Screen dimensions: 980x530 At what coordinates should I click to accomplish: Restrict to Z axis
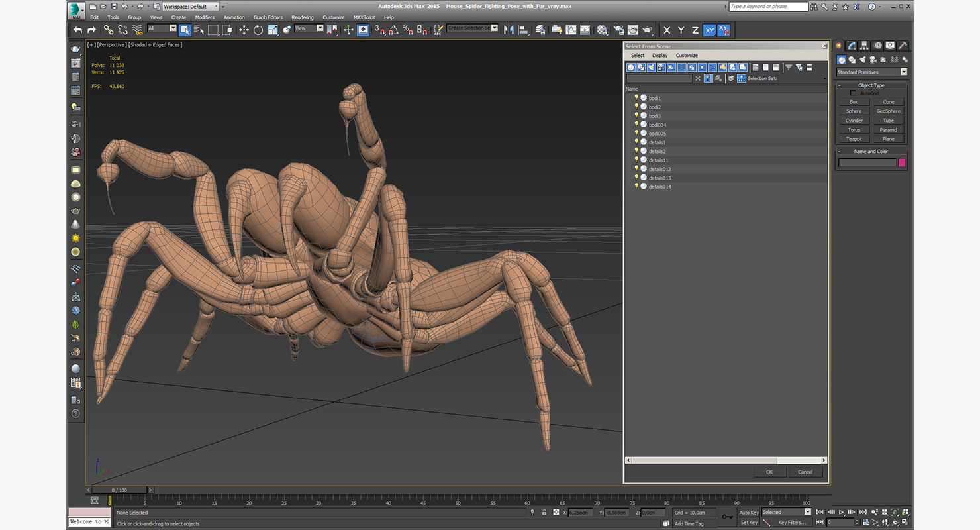[x=695, y=30]
